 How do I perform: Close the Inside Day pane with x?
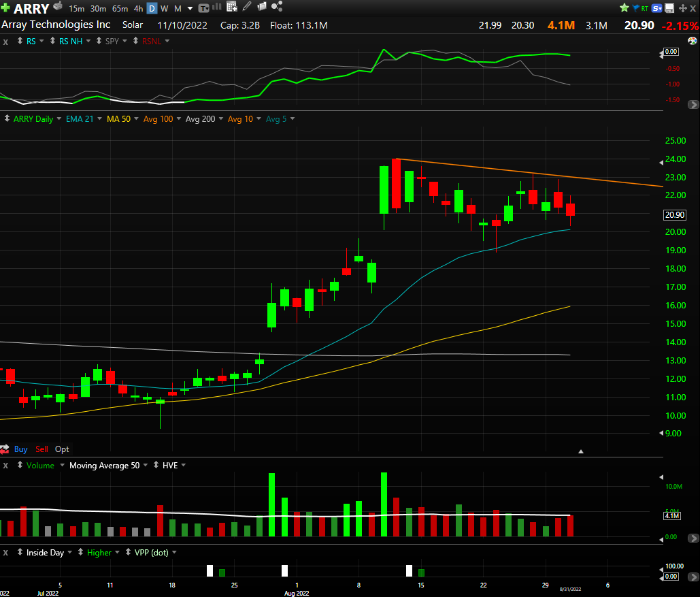pos(5,553)
